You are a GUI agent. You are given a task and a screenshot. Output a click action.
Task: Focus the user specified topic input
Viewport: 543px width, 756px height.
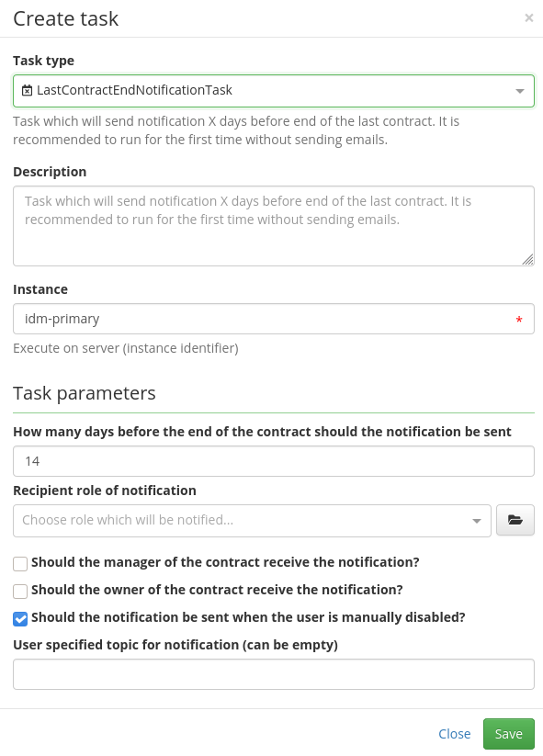(x=274, y=674)
